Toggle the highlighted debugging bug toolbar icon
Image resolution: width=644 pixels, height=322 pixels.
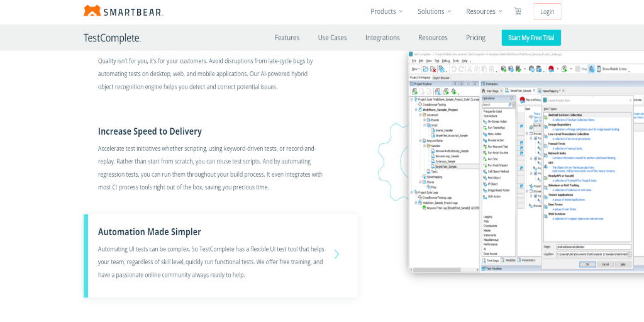click(x=591, y=69)
